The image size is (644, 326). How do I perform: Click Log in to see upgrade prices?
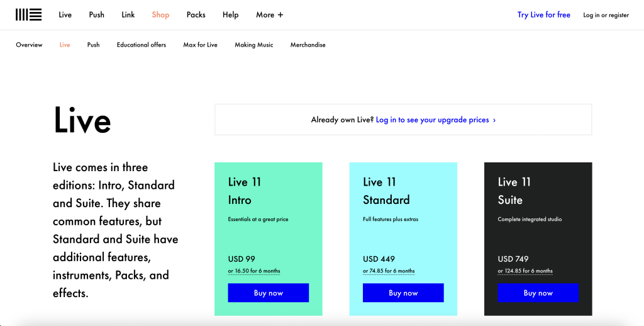436,120
